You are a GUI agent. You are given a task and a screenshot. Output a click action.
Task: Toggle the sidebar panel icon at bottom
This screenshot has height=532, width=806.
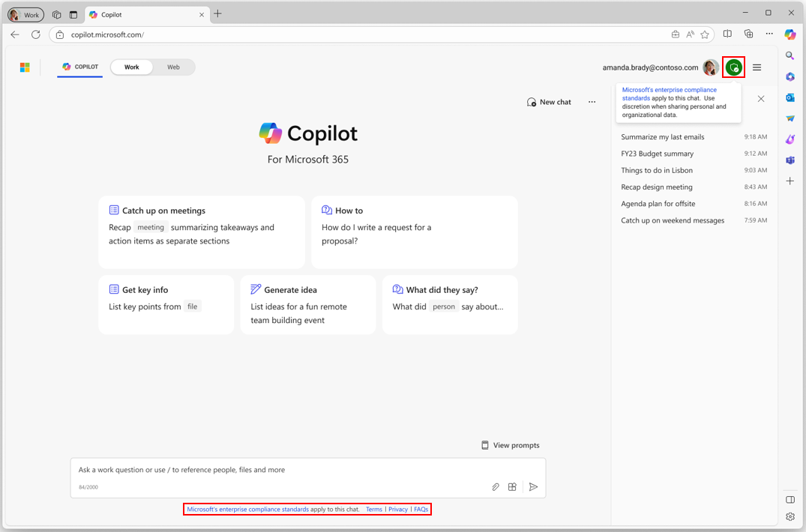tap(790, 500)
